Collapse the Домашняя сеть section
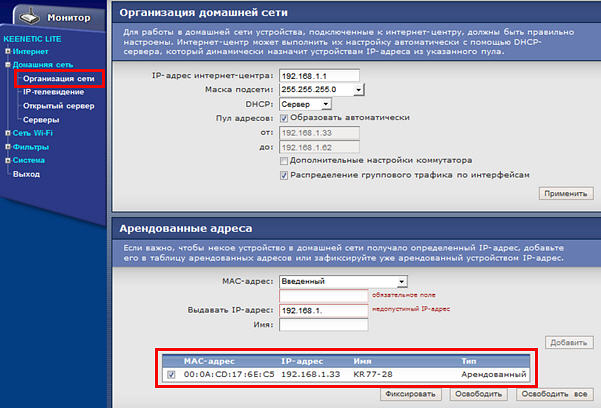This screenshot has height=408, width=601. 7,64
